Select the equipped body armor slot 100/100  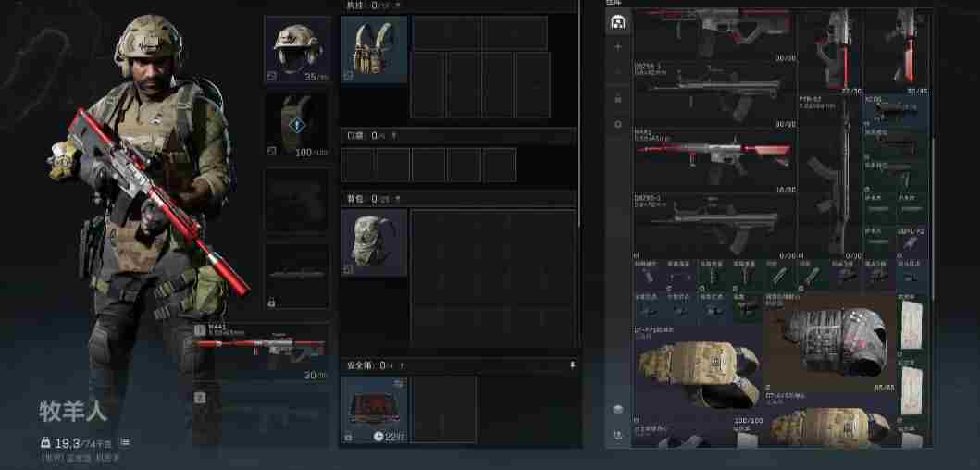297,125
